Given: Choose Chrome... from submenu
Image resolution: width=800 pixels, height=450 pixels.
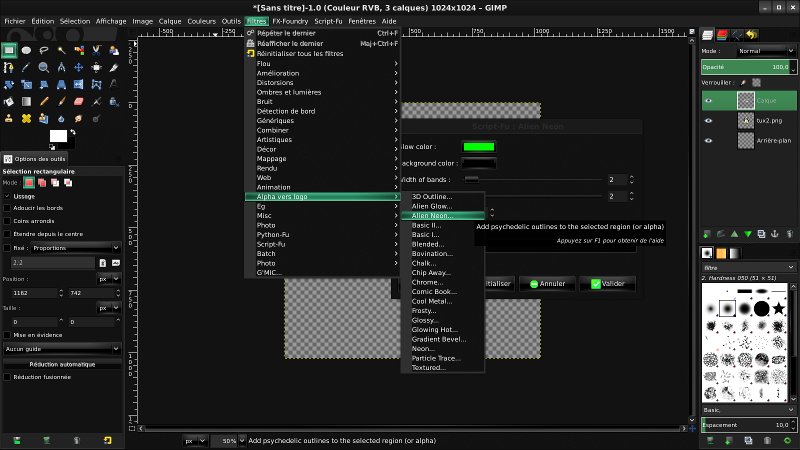Looking at the screenshot, I should pos(442,282).
